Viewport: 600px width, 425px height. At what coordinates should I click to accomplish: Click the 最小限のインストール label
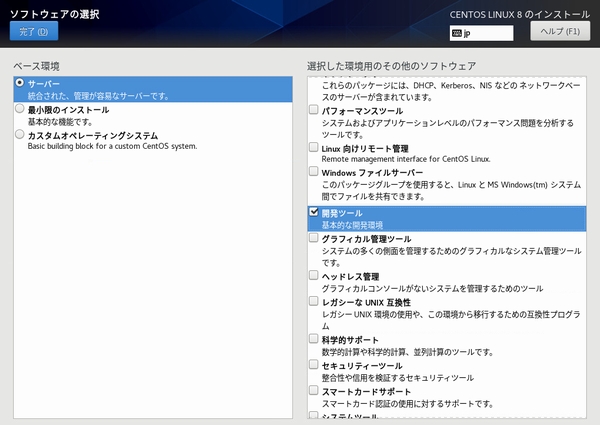tap(68, 110)
